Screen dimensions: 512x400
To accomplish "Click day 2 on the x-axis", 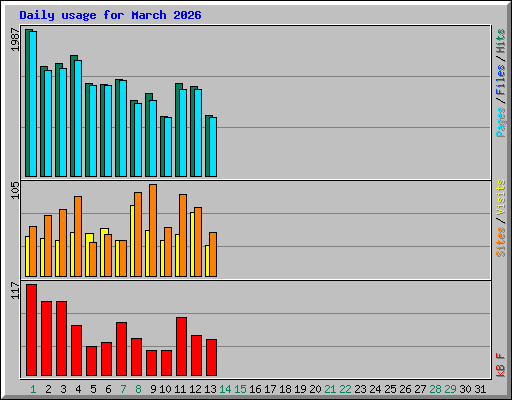I will click(x=48, y=389).
